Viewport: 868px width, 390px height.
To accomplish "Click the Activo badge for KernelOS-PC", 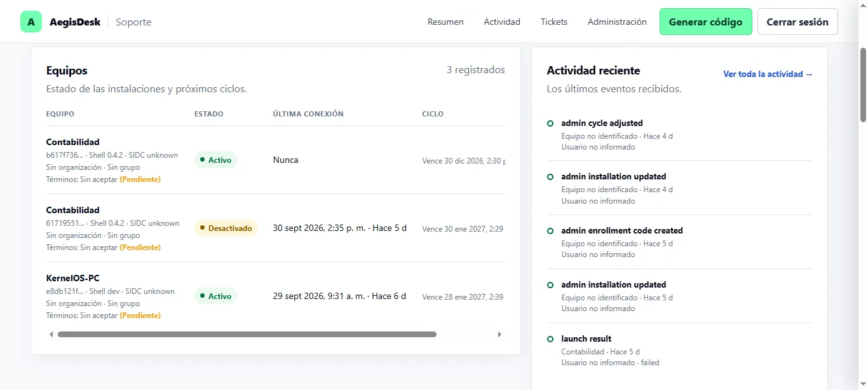I will (215, 296).
